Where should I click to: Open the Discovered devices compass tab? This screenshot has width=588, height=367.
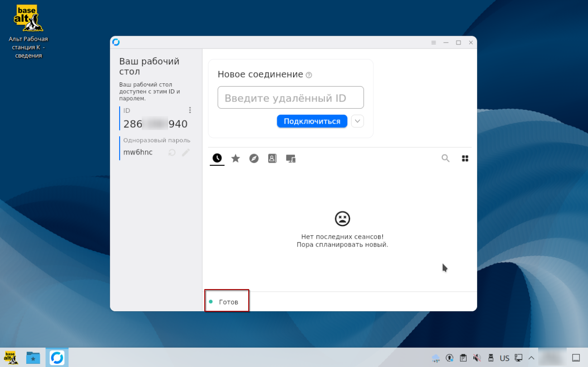click(x=254, y=159)
